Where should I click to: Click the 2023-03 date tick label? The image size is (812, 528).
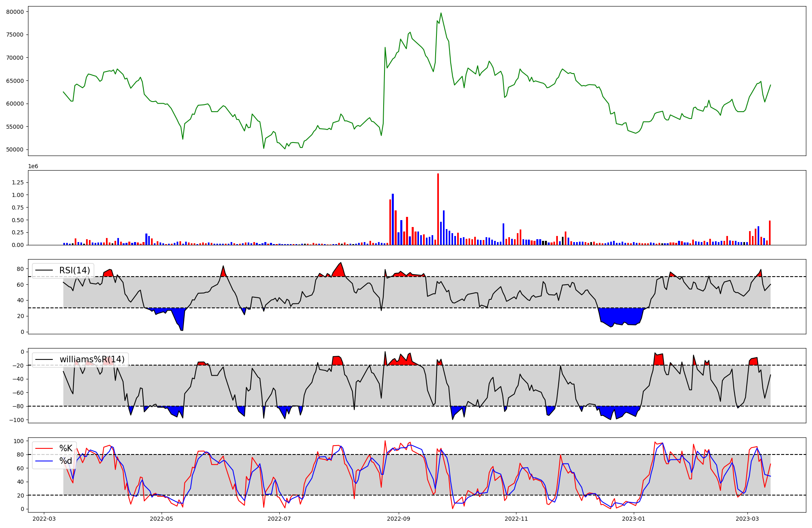point(747,519)
